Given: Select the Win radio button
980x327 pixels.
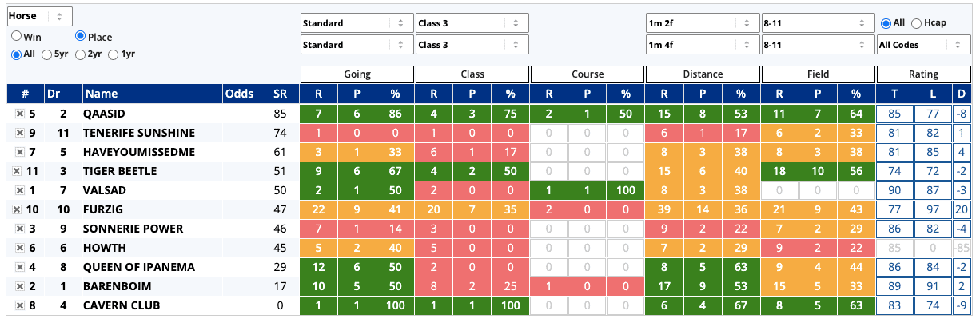Looking at the screenshot, I should (16, 36).
